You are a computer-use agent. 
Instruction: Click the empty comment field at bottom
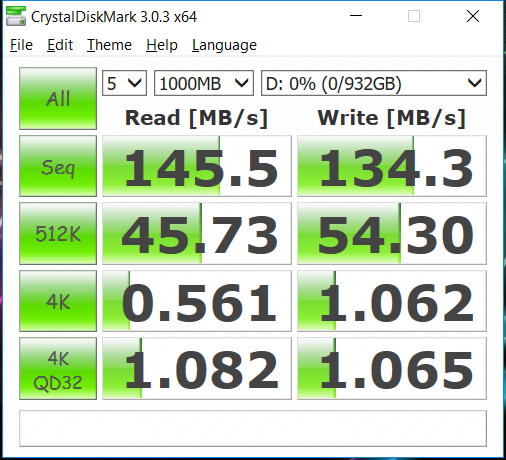click(253, 429)
